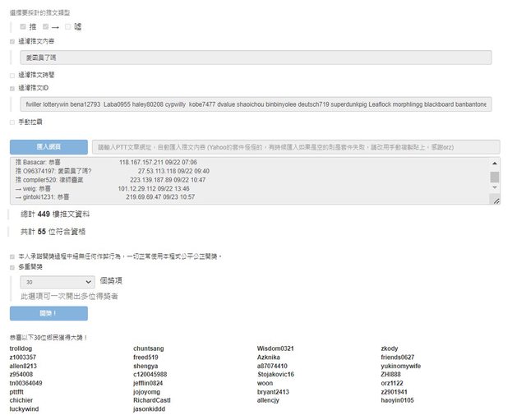Toggle the 多重開獎 multiple draw checkbox
This screenshot has height=420, width=526.
coord(12,267)
